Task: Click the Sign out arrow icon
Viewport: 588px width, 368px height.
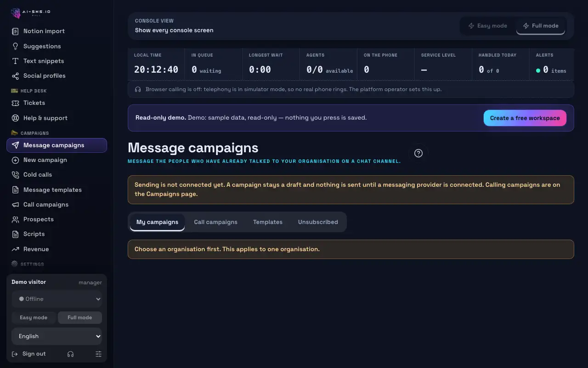Action: pos(15,354)
